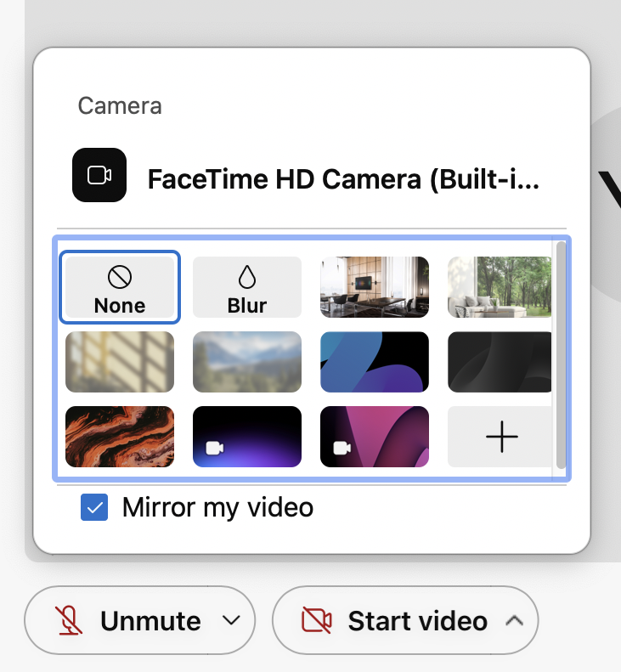Expand audio options next to Unmute

(231, 621)
